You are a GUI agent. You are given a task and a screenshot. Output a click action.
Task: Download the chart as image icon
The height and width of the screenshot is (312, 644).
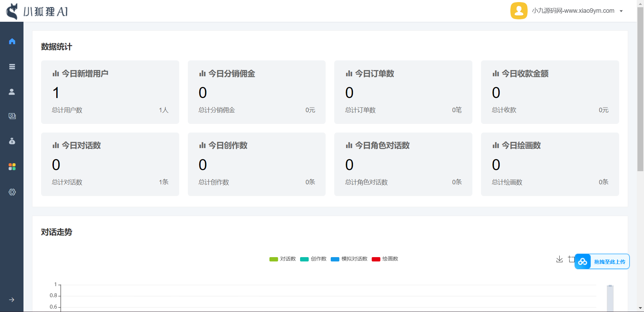coord(559,259)
